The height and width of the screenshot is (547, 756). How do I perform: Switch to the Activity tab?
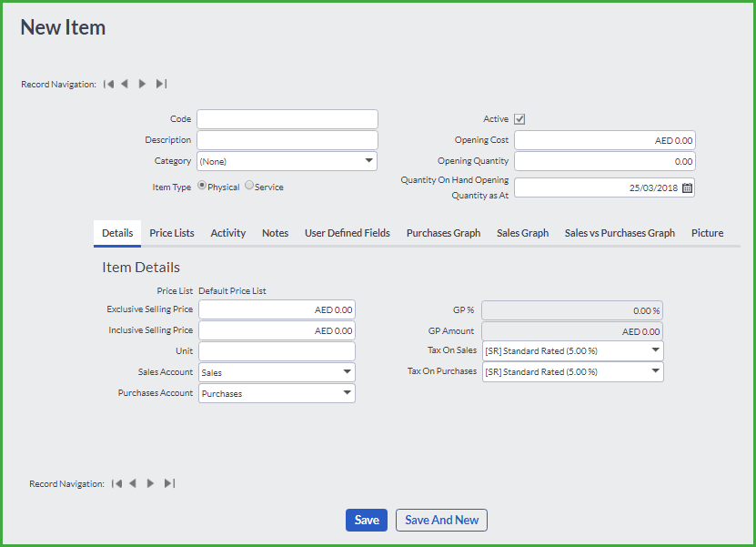[x=228, y=233]
